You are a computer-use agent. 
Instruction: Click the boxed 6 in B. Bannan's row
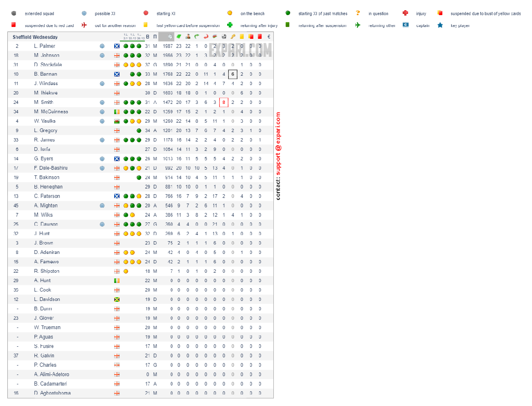pos(232,74)
